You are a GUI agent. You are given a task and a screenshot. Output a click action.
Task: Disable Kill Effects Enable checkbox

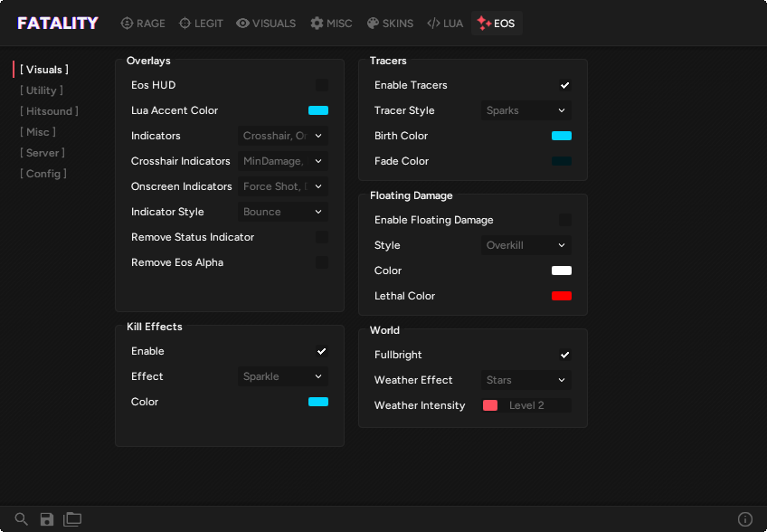point(322,351)
